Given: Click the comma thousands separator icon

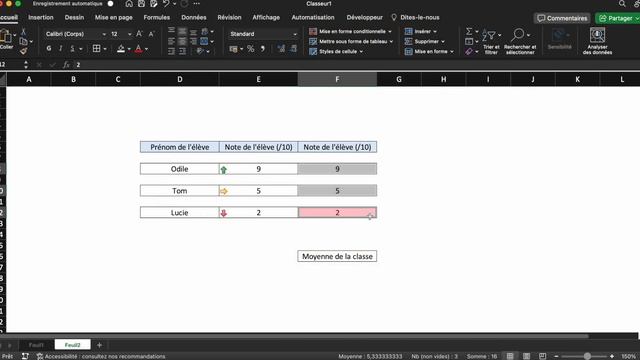Looking at the screenshot, I should [x=262, y=49].
